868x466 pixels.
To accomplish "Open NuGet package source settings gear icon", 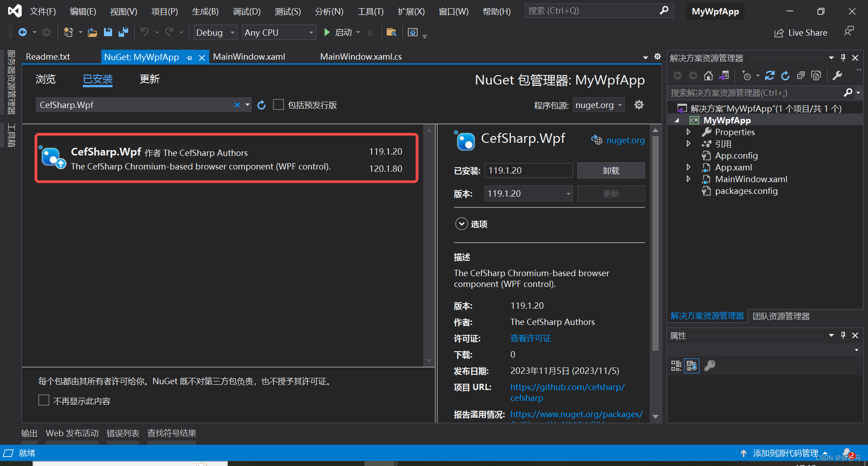I will 639,104.
